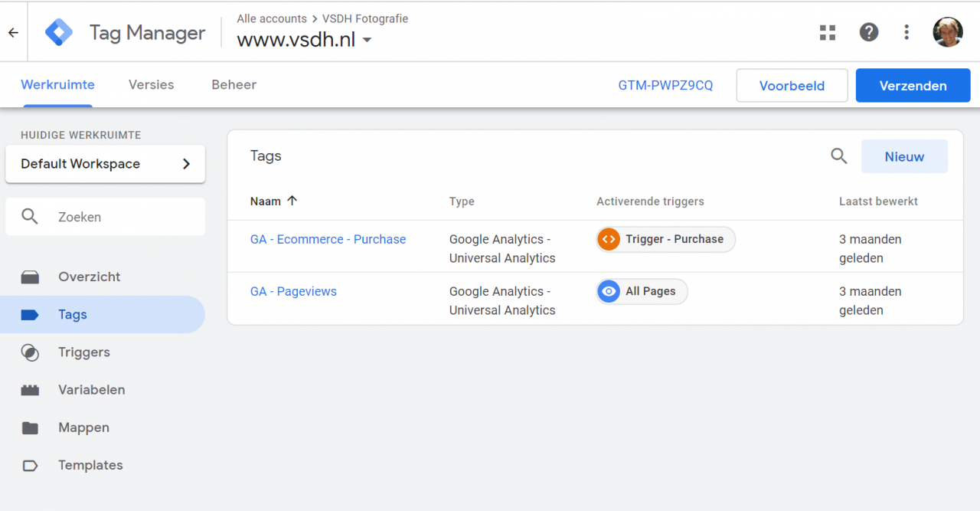Image resolution: width=980 pixels, height=511 pixels.
Task: Click the Tags sidebar icon
Action: (30, 315)
